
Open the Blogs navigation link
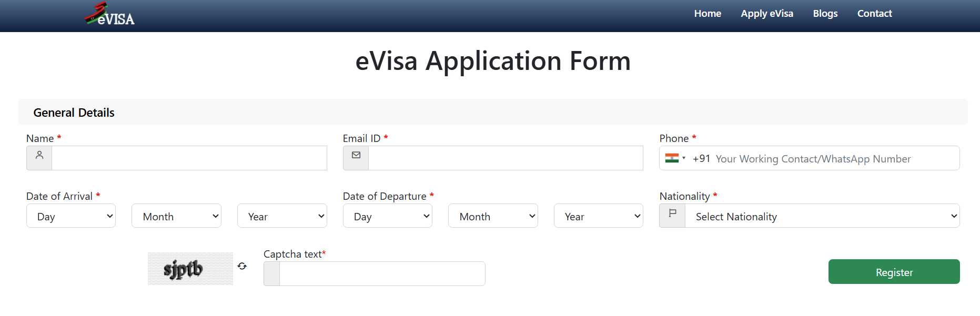[825, 14]
